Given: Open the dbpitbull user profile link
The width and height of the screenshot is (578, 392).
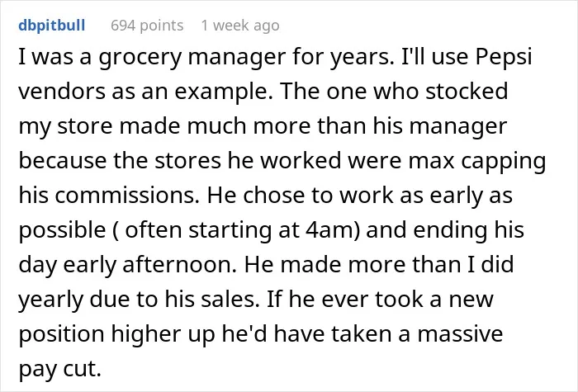Looking at the screenshot, I should point(51,26).
